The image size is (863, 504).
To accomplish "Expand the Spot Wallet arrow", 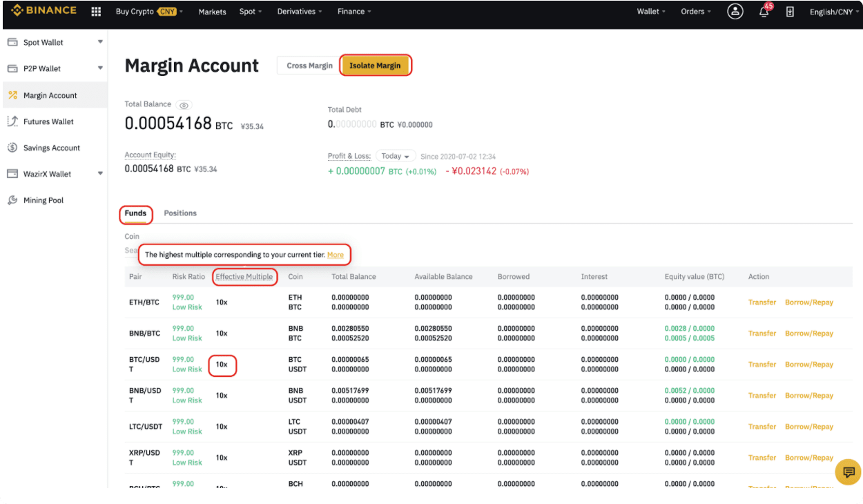I will [100, 42].
